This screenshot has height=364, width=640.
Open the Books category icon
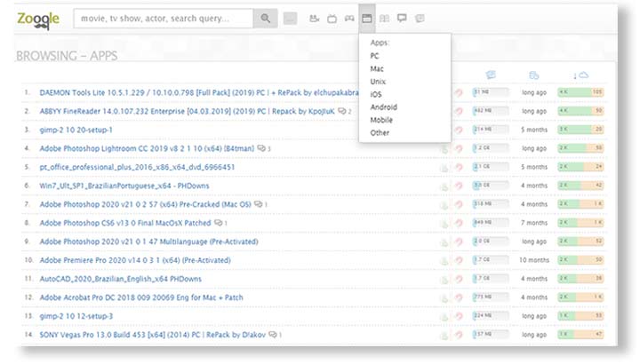385,19
